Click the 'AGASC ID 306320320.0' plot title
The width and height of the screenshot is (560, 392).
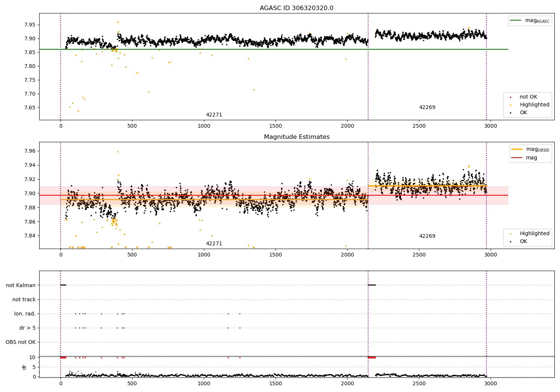296,8
